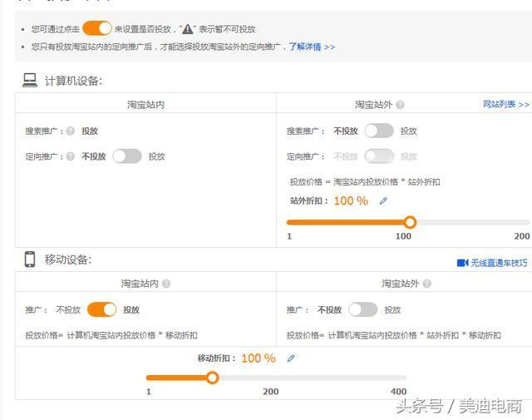The image size is (532, 420).
Task: Turn off mobile 淘宝站内 推广 toggle
Action: [x=102, y=309]
